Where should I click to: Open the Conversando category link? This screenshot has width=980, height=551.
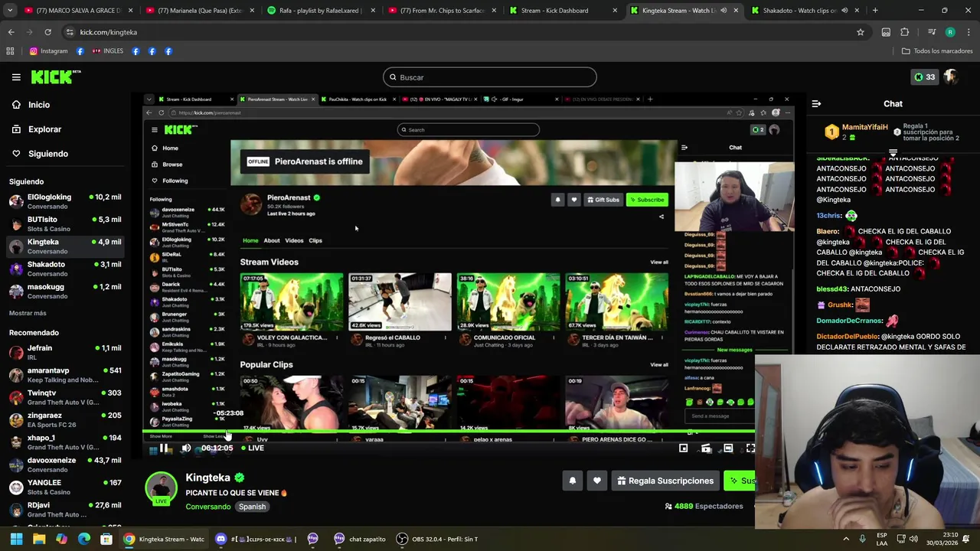point(207,507)
